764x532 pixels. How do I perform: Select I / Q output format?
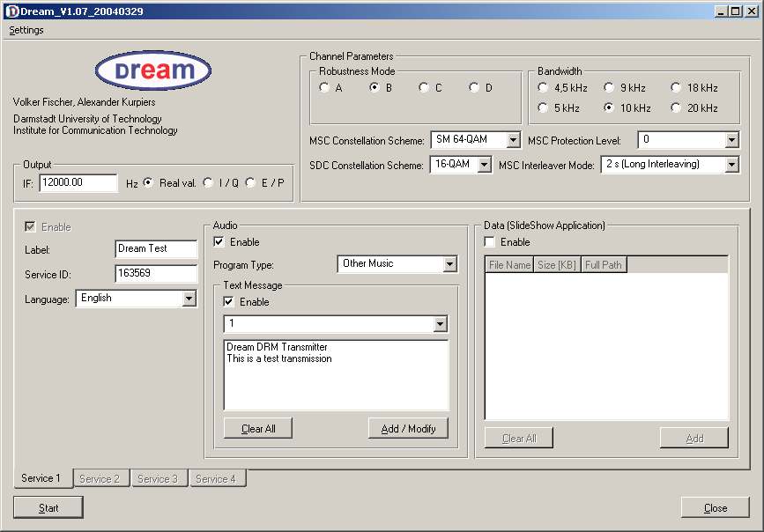(x=209, y=183)
